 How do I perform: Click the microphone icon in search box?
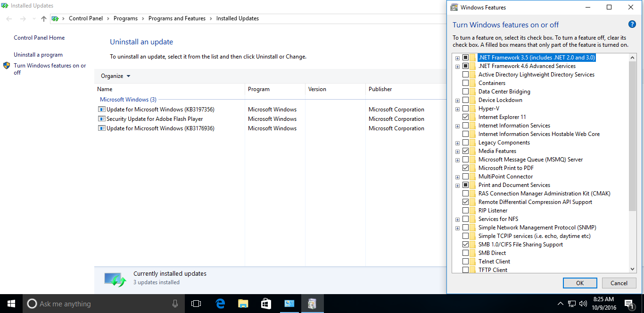[175, 304]
